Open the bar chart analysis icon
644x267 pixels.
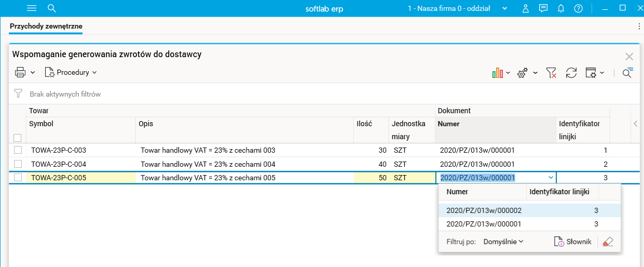[498, 73]
